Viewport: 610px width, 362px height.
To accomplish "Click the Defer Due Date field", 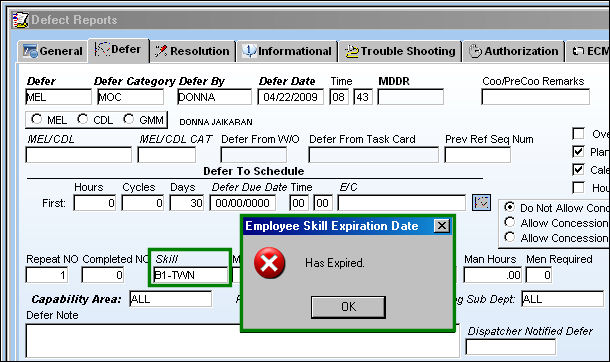I will click(x=243, y=203).
